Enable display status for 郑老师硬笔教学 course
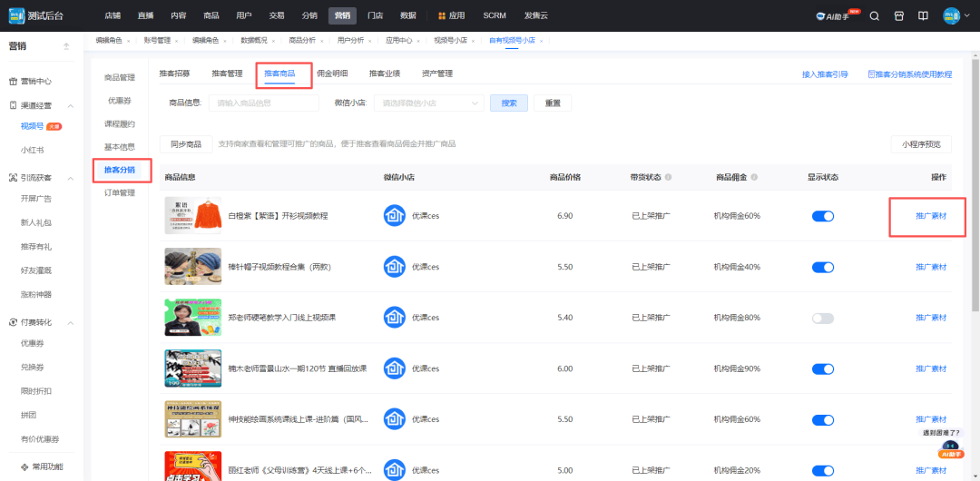Image resolution: width=980 pixels, height=481 pixels. [822, 318]
